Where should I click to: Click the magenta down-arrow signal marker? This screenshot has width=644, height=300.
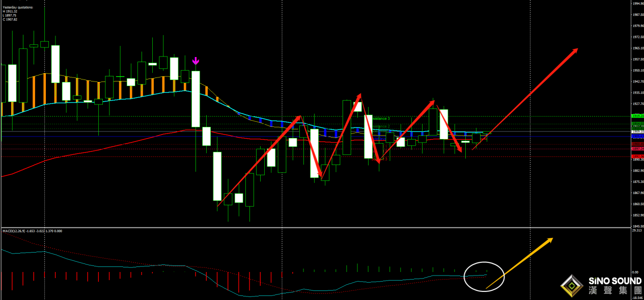click(x=195, y=61)
